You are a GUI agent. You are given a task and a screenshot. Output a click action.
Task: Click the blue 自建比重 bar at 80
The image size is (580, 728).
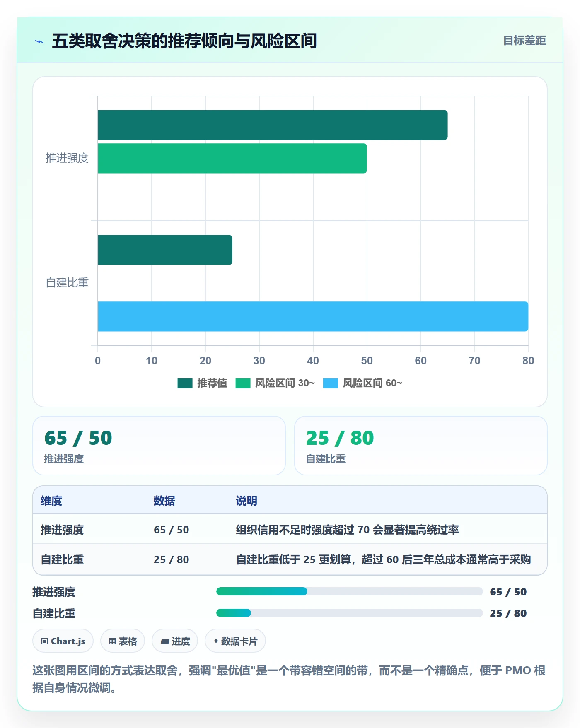point(313,316)
